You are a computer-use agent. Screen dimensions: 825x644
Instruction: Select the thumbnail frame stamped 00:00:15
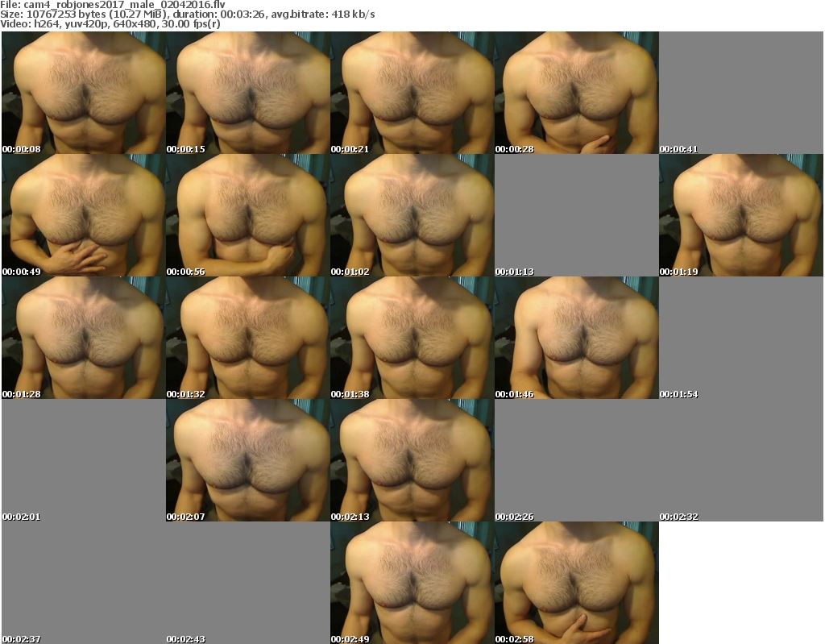coord(248,93)
